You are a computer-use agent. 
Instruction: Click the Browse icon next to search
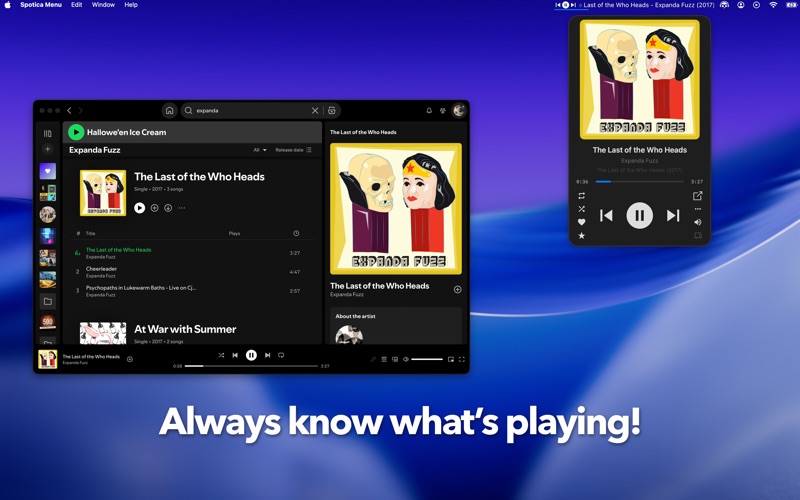332,110
